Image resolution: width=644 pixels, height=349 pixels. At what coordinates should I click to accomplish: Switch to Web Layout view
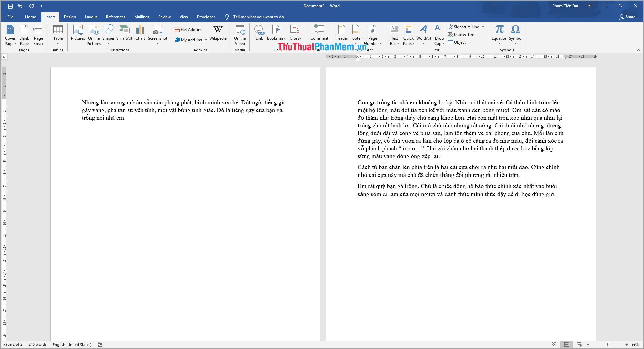pyautogui.click(x=579, y=345)
